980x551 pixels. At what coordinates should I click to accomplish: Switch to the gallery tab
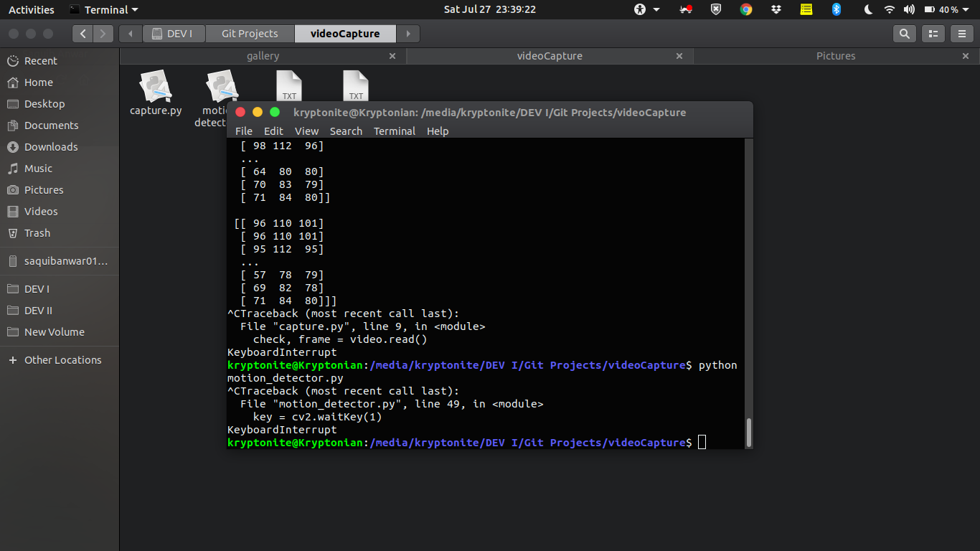pyautogui.click(x=263, y=56)
